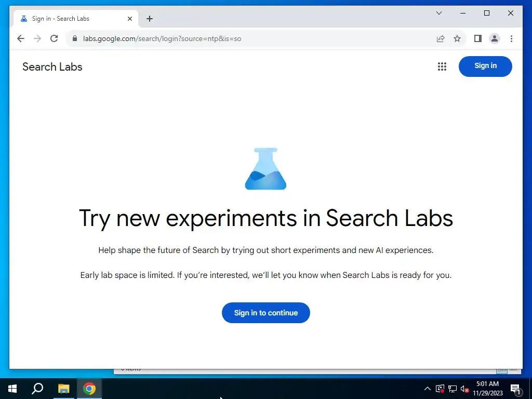Click the muted volume tray icon

tap(465, 389)
